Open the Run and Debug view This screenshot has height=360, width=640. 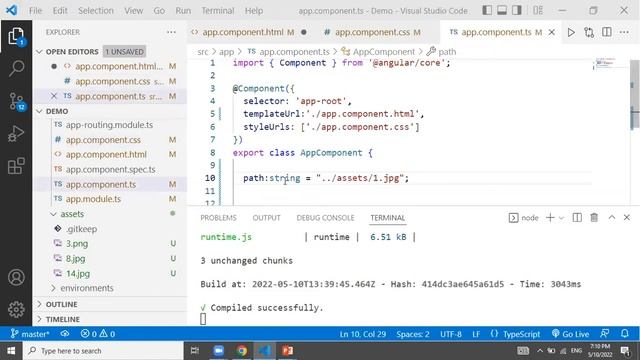(16, 133)
